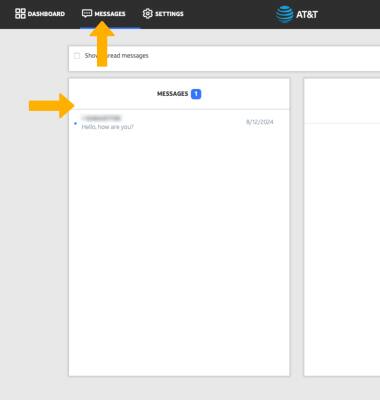The height and width of the screenshot is (400, 380).
Task: Click the AT&T globe logo
Action: click(284, 14)
